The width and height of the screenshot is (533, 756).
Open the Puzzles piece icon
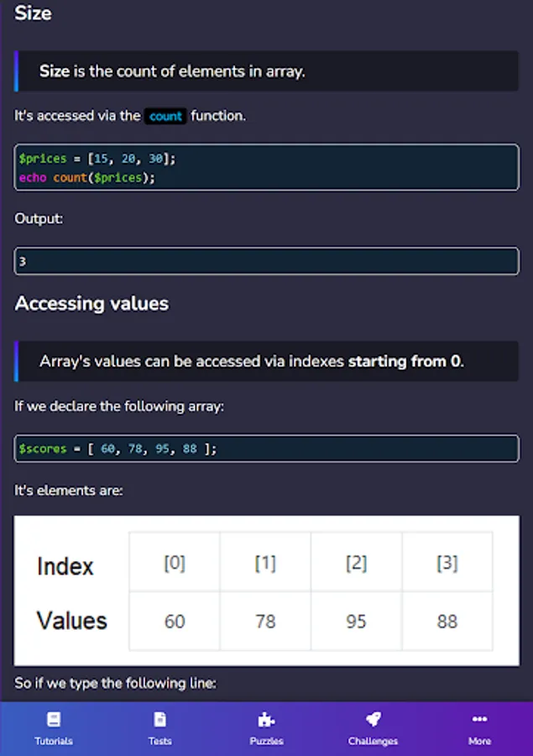[266, 720]
